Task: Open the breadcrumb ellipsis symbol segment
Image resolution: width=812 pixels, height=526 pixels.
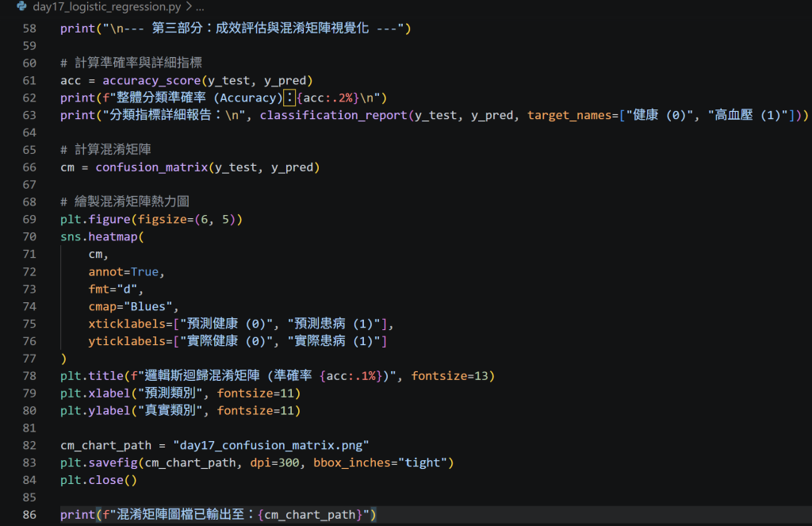Action: point(200,6)
